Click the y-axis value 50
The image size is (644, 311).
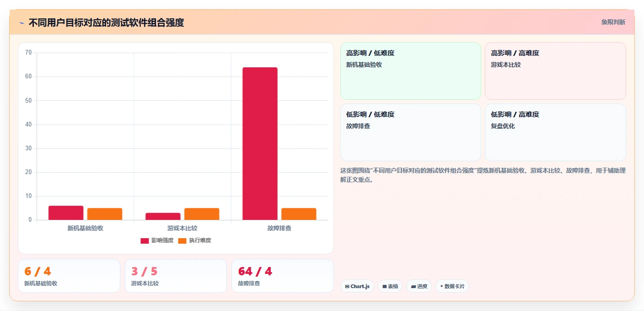tap(28, 100)
